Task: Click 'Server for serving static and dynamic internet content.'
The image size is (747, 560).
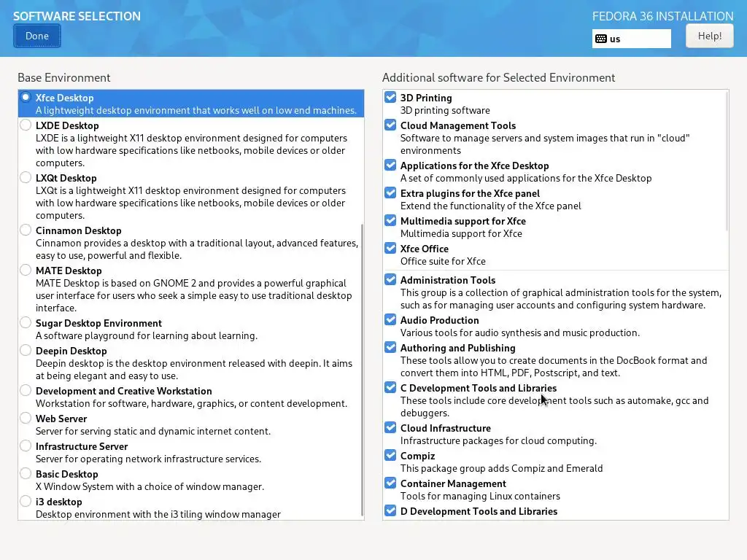Action: (x=153, y=432)
